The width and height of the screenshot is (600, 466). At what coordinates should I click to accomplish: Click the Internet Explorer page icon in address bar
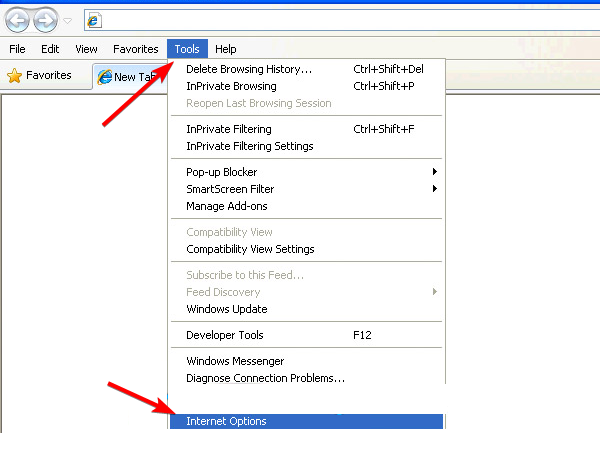click(x=93, y=20)
